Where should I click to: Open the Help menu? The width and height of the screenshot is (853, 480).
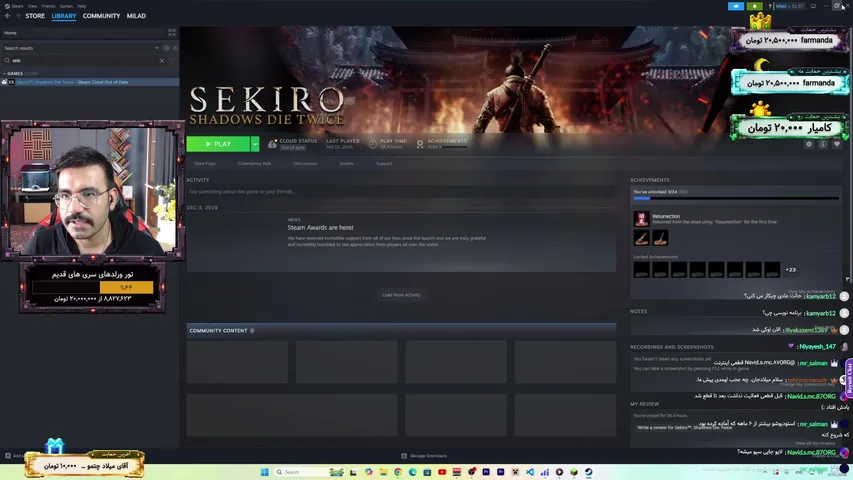[82, 6]
